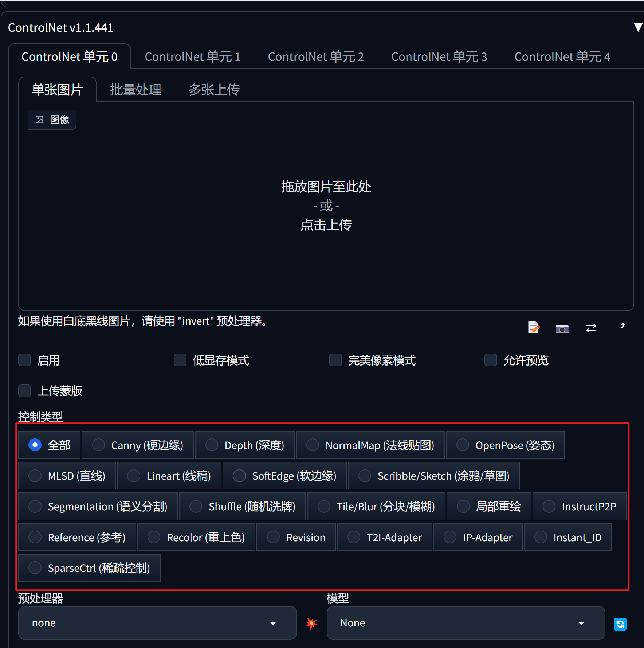Open the 批量处理 tab

(x=136, y=89)
